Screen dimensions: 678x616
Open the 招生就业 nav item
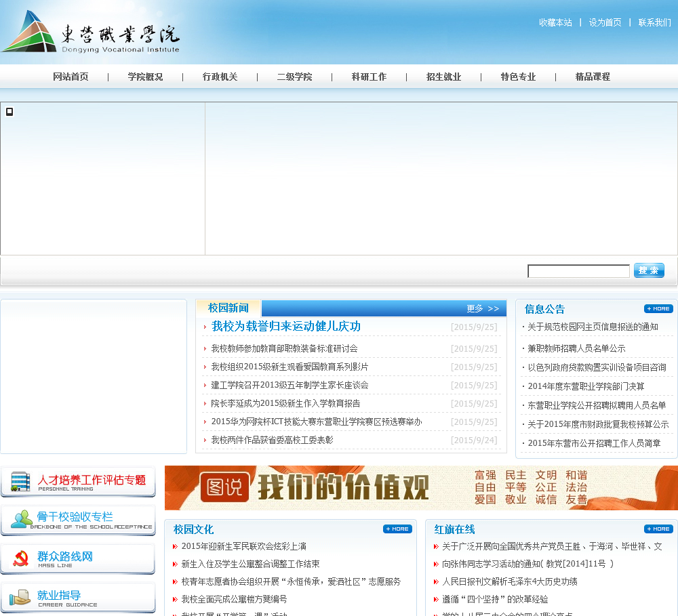443,77
